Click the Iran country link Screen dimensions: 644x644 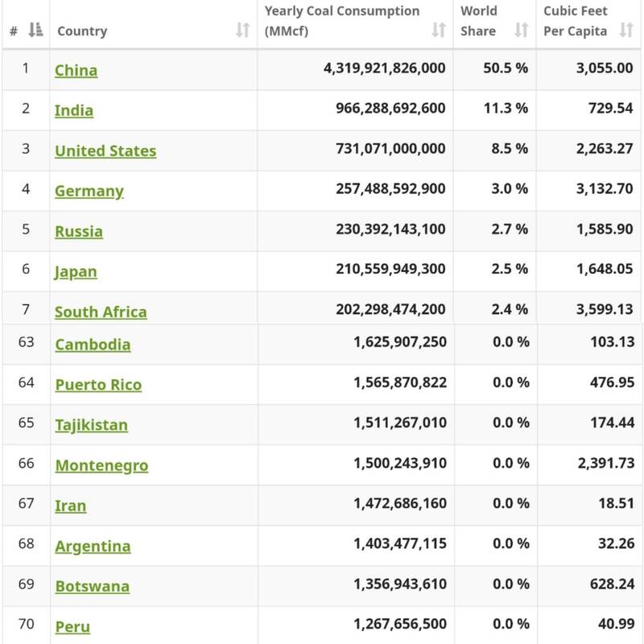pyautogui.click(x=71, y=506)
